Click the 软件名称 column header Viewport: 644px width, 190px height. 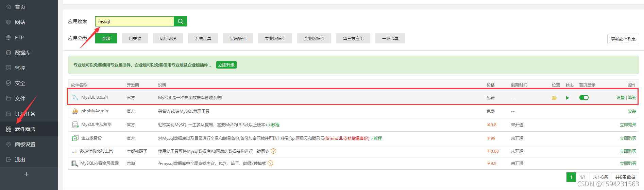point(79,85)
